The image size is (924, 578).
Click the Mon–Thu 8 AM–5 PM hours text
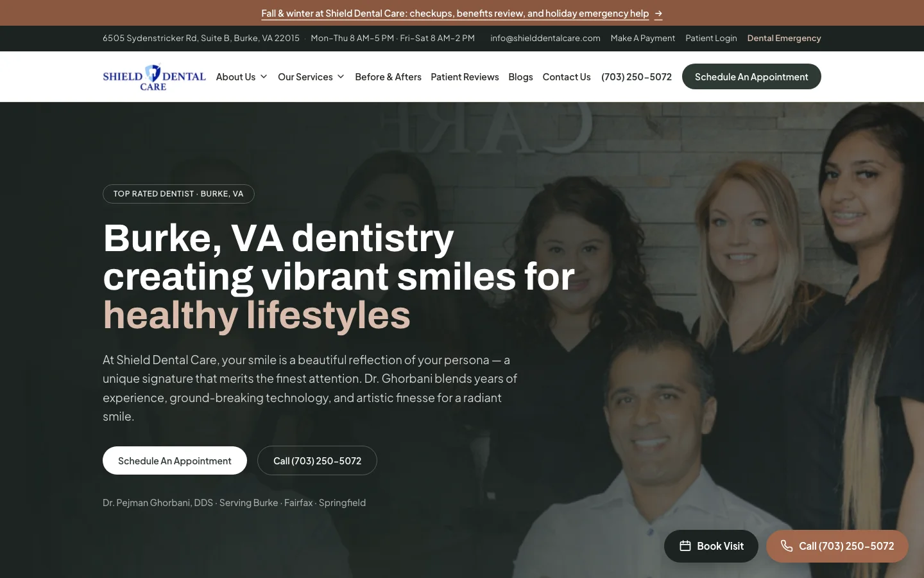pyautogui.click(x=393, y=39)
